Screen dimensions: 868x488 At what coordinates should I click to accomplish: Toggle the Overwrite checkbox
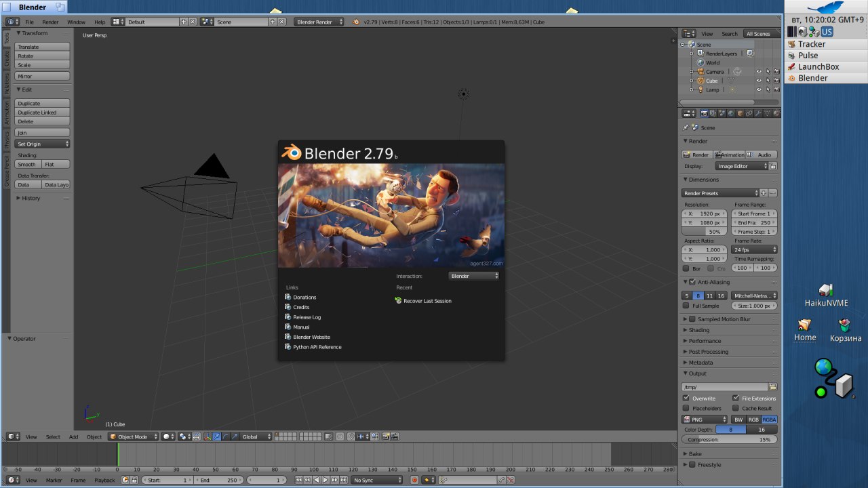(686, 399)
